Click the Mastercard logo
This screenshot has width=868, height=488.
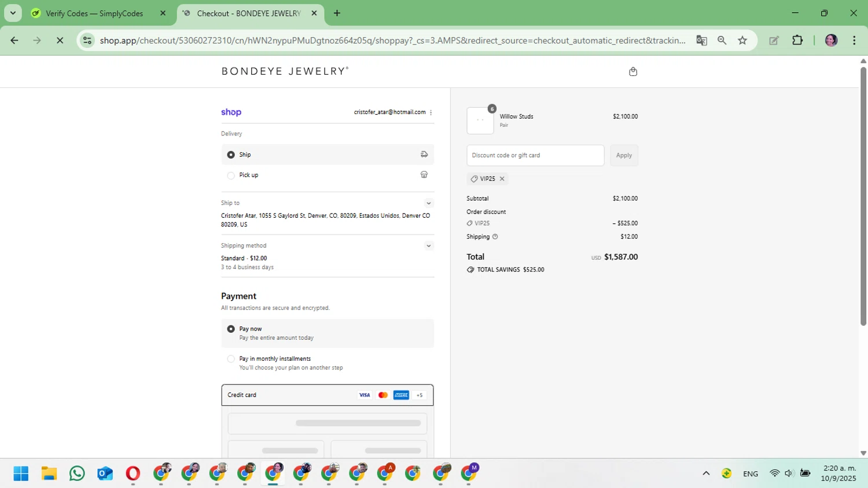[382, 395]
